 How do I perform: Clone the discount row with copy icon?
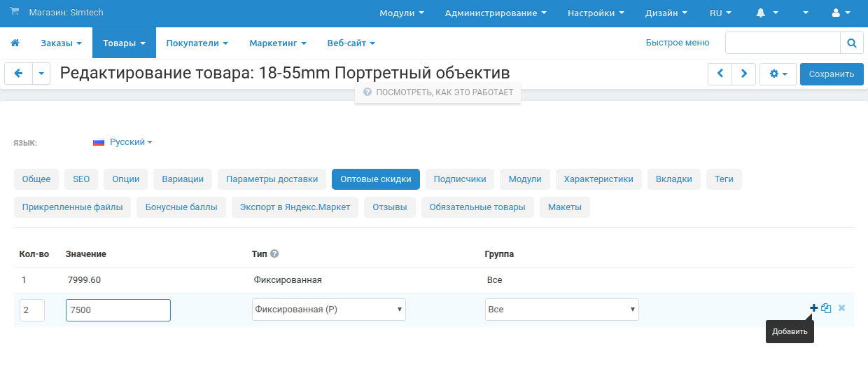point(827,308)
